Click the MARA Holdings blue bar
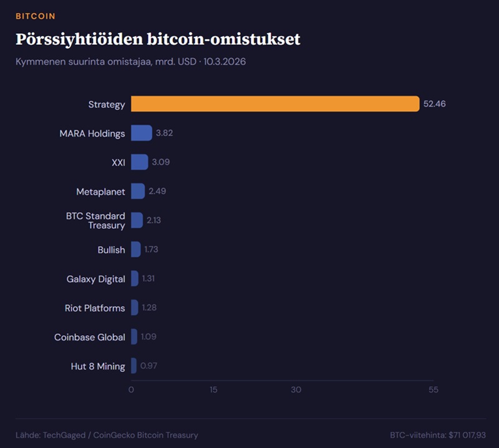This screenshot has height=448, width=499. tap(142, 133)
